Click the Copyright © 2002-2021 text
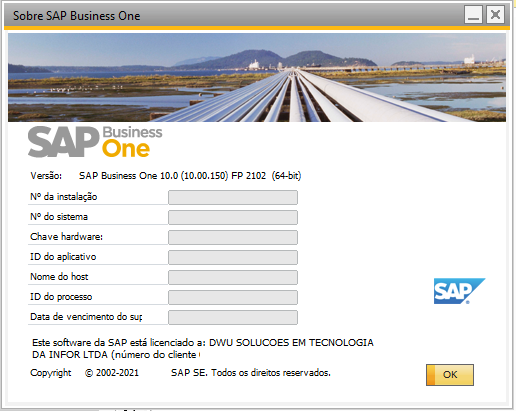The height and width of the screenshot is (411, 516). click(84, 373)
